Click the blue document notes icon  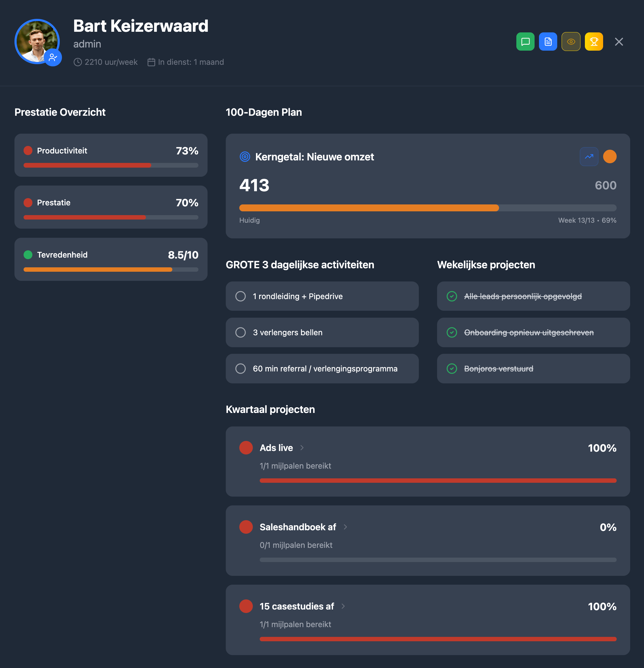(548, 42)
